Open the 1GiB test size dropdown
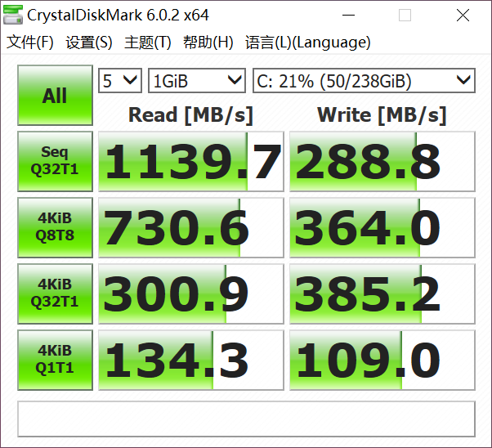Viewport: 492px width, 448px height. click(x=197, y=81)
